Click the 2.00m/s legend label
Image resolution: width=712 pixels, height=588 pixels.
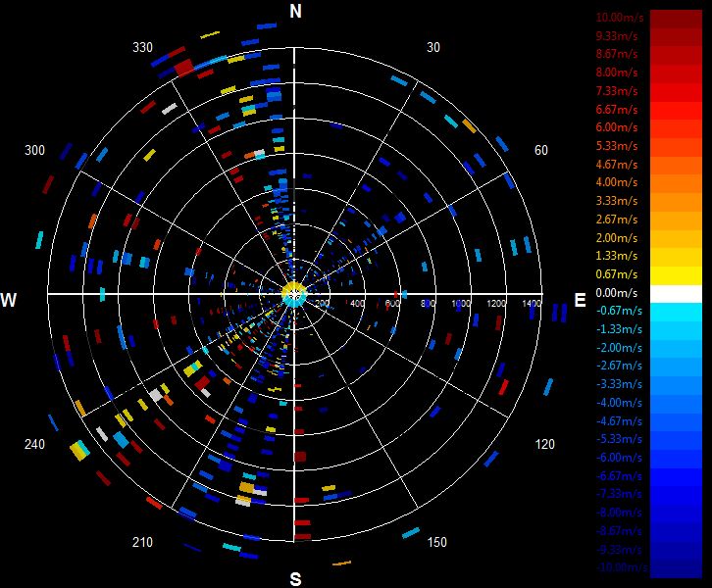pyautogui.click(x=617, y=238)
